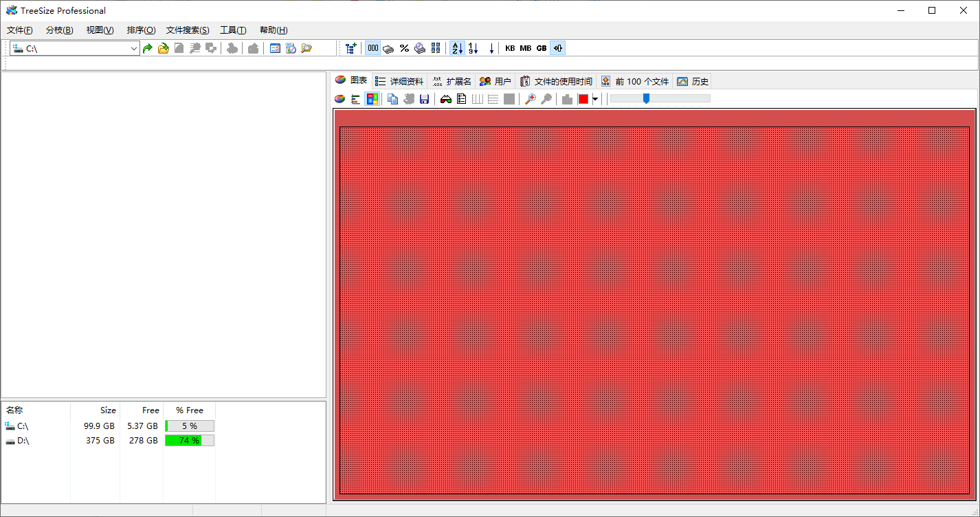
Task: Select GB size unit
Action: [x=542, y=48]
